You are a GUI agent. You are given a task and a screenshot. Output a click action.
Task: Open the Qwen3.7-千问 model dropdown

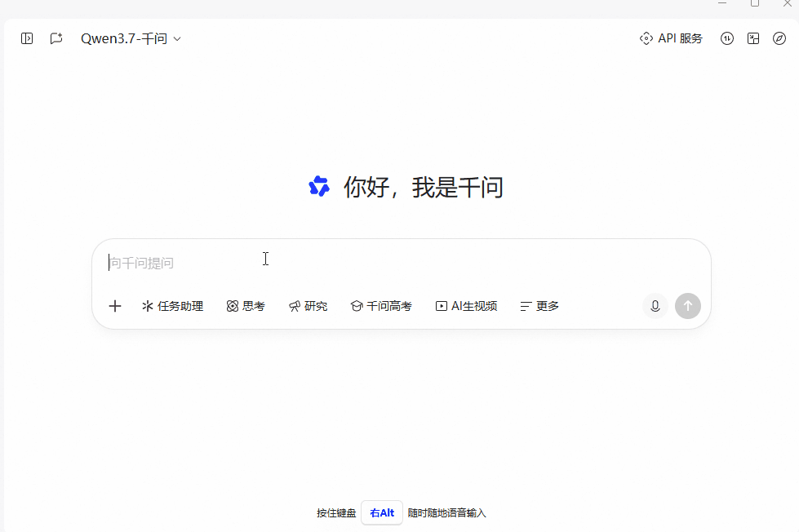click(131, 38)
